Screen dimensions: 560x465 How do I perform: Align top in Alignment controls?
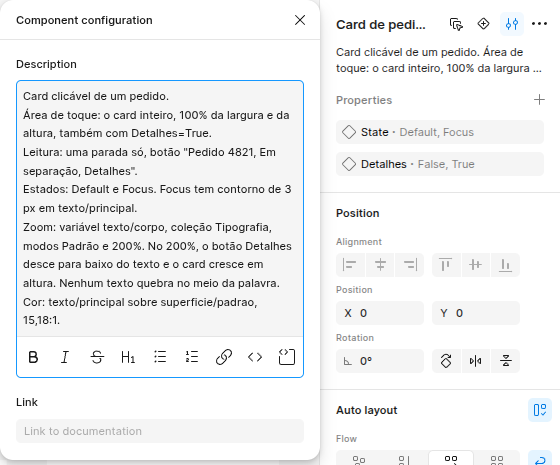pyautogui.click(x=446, y=265)
